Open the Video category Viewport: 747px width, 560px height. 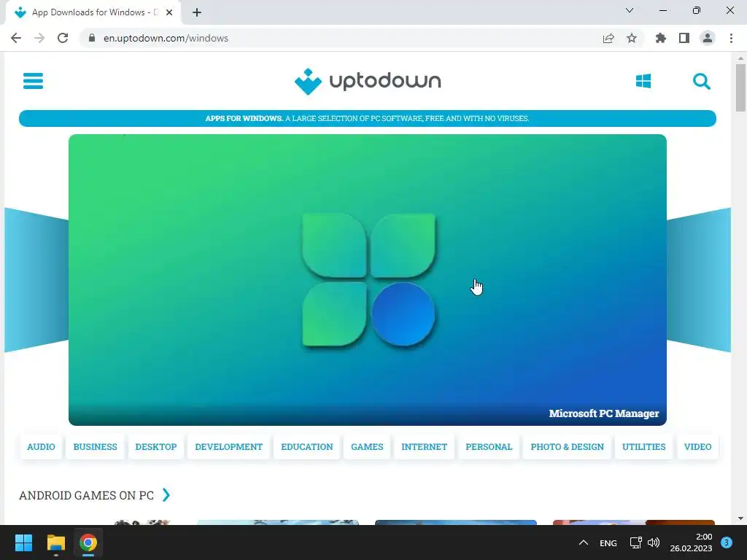tap(697, 447)
